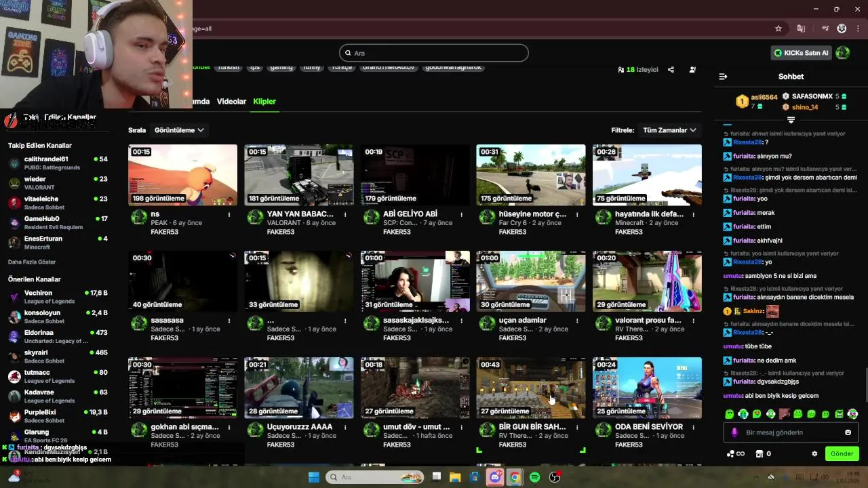Open wieder VALORANT channel in sidebar
Image resolution: width=868 pixels, height=488 pixels.
point(58,183)
